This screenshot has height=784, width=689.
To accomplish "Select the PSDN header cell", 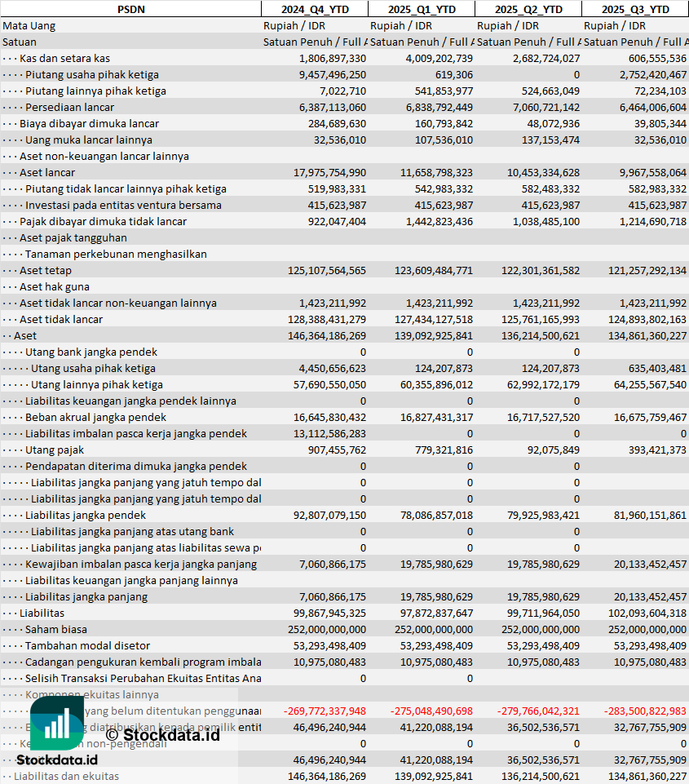I will pyautogui.click(x=131, y=10).
